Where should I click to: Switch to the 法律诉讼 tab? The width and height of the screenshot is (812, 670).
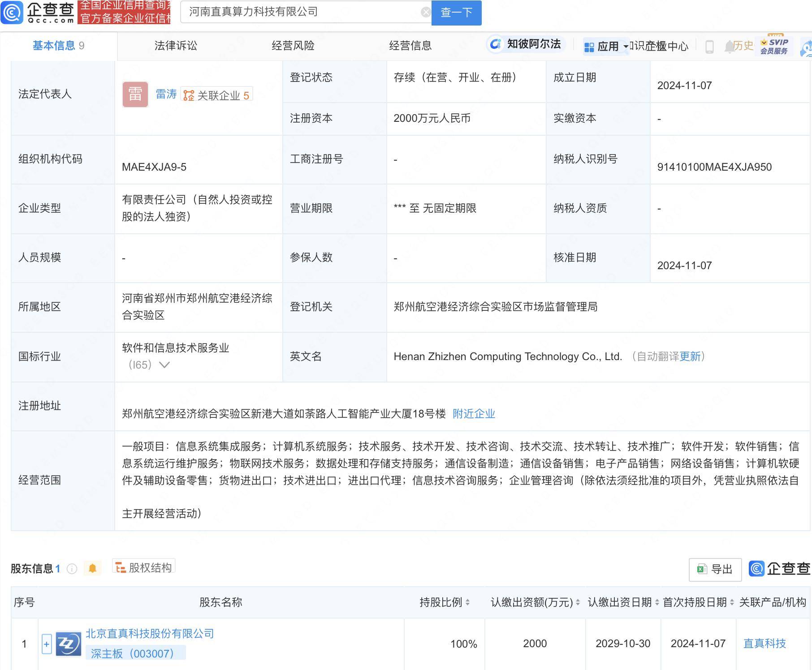177,45
